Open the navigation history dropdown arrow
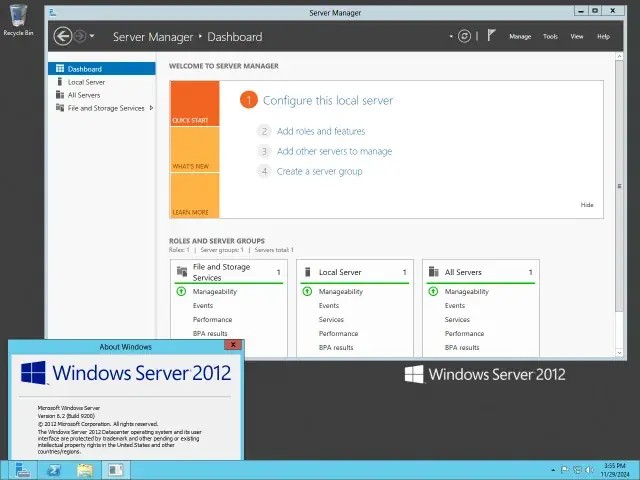640x480 pixels. tap(92, 36)
